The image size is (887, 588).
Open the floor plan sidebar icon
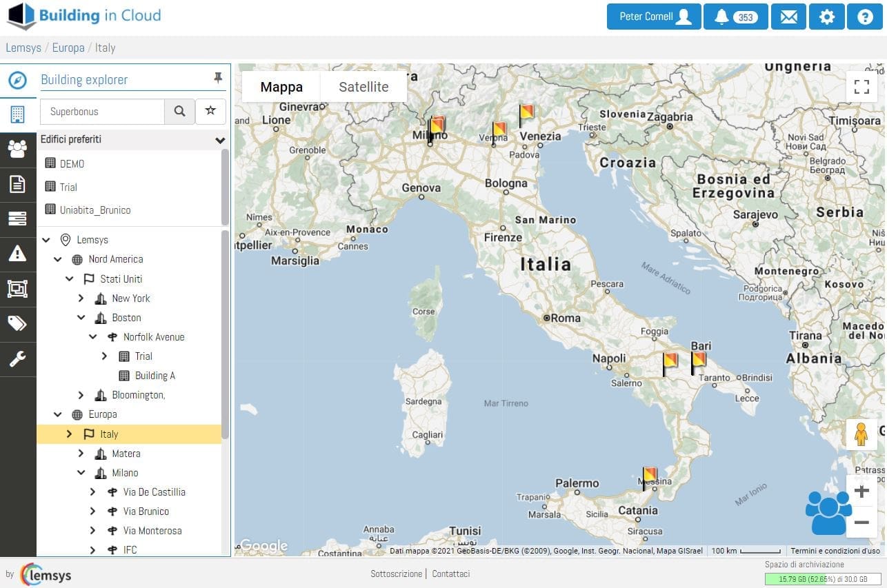[x=18, y=289]
